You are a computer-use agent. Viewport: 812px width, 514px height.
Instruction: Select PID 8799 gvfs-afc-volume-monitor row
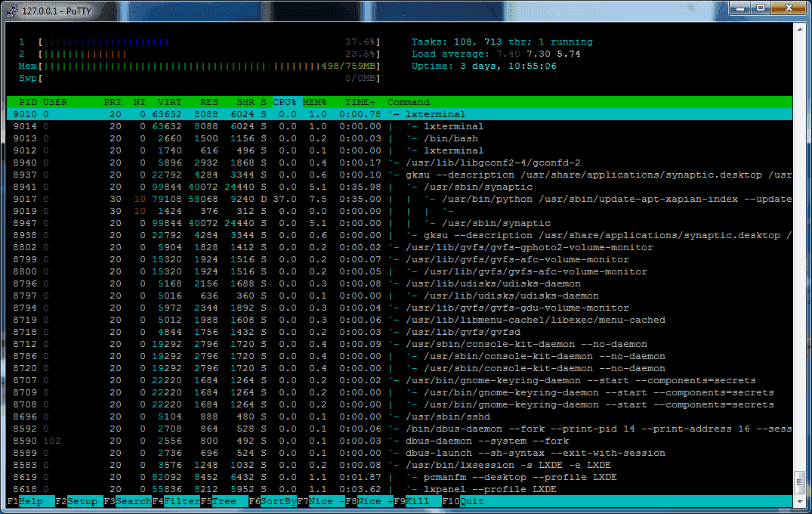tap(400, 259)
